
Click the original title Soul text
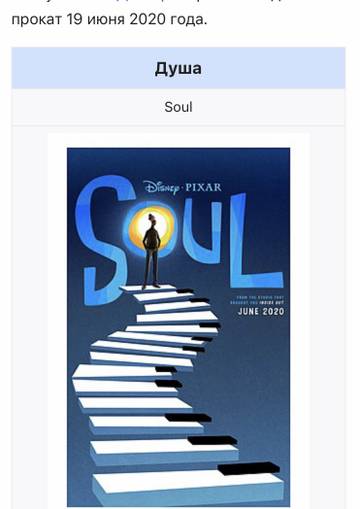[x=178, y=107]
